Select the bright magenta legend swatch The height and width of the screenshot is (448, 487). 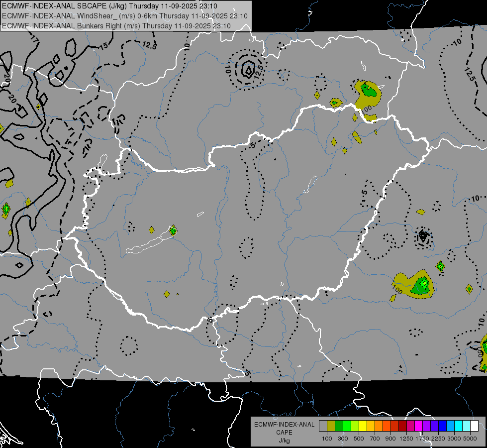[x=419, y=426]
